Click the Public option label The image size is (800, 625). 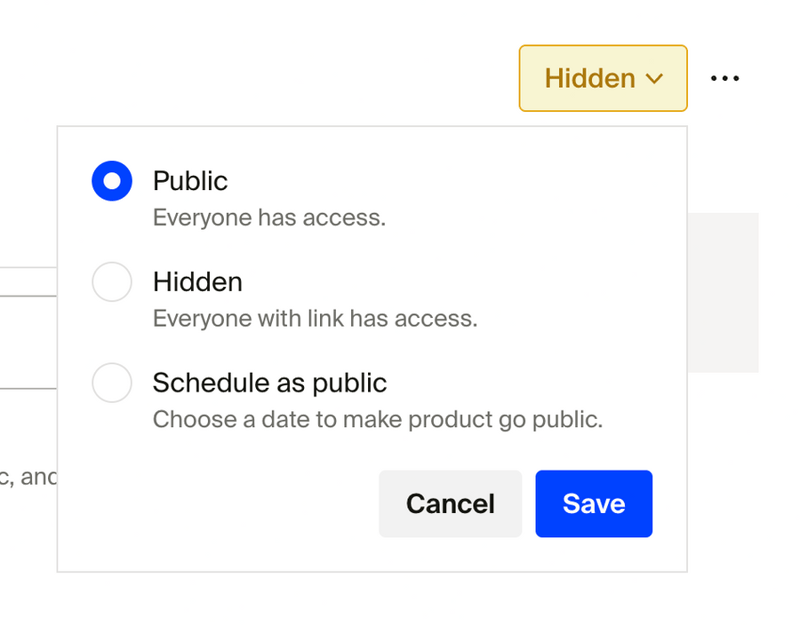(x=189, y=181)
